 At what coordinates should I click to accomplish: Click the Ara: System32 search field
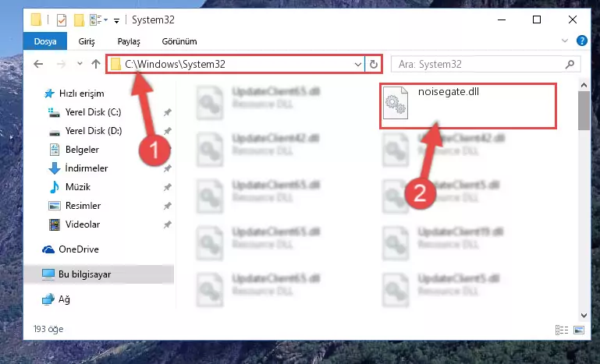480,64
